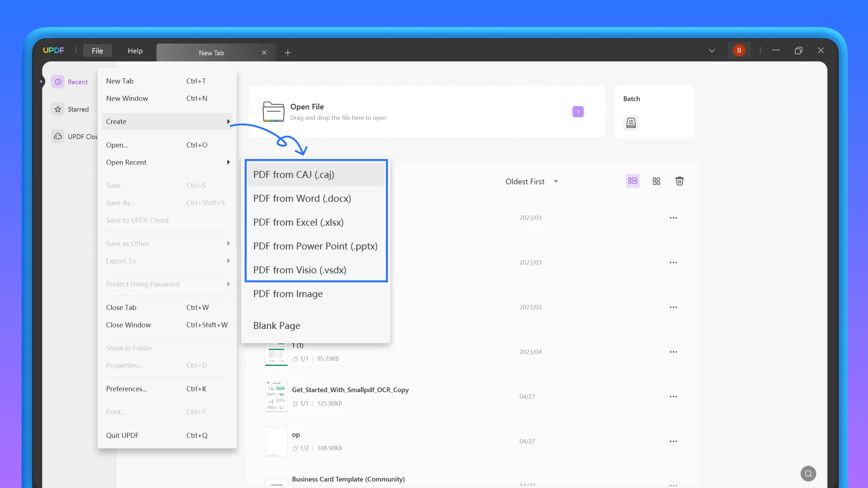Click the New Tab plus button
Viewport: 868px width, 488px height.
tap(287, 52)
